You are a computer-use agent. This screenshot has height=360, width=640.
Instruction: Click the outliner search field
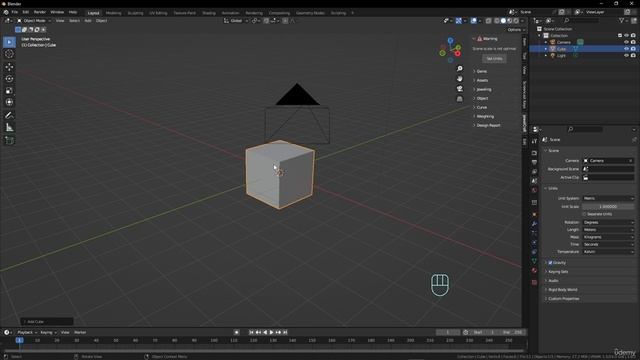coord(581,20)
